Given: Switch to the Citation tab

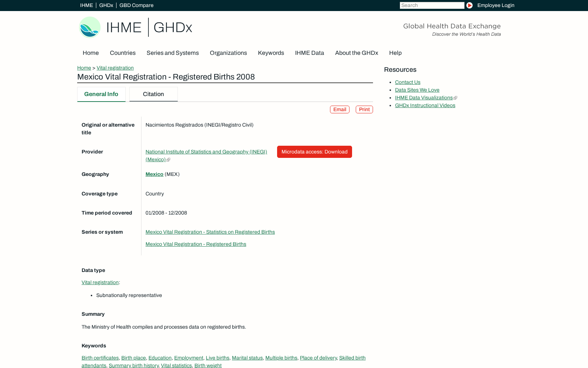Looking at the screenshot, I should point(153,94).
